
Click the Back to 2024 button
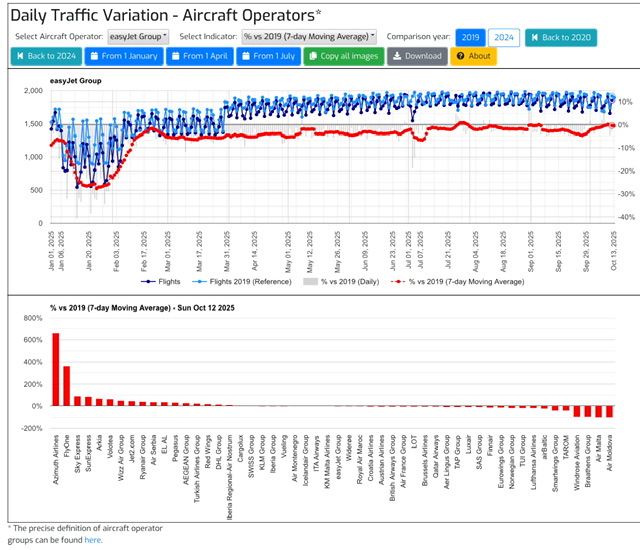click(x=20, y=56)
